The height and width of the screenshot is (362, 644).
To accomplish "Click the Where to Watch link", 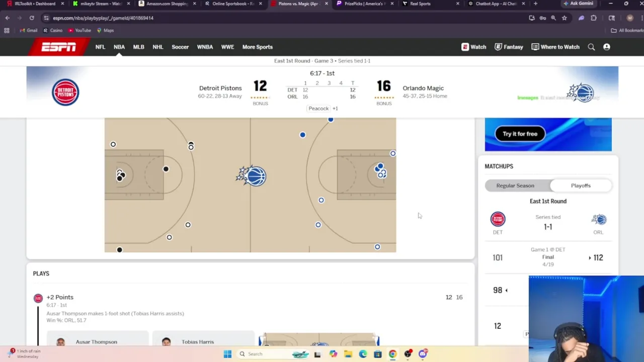I will [x=555, y=47].
